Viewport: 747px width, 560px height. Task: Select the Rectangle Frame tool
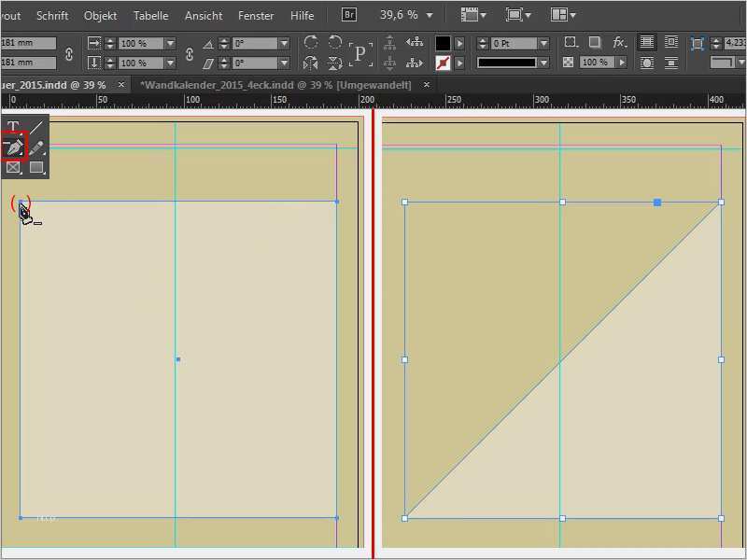point(13,168)
